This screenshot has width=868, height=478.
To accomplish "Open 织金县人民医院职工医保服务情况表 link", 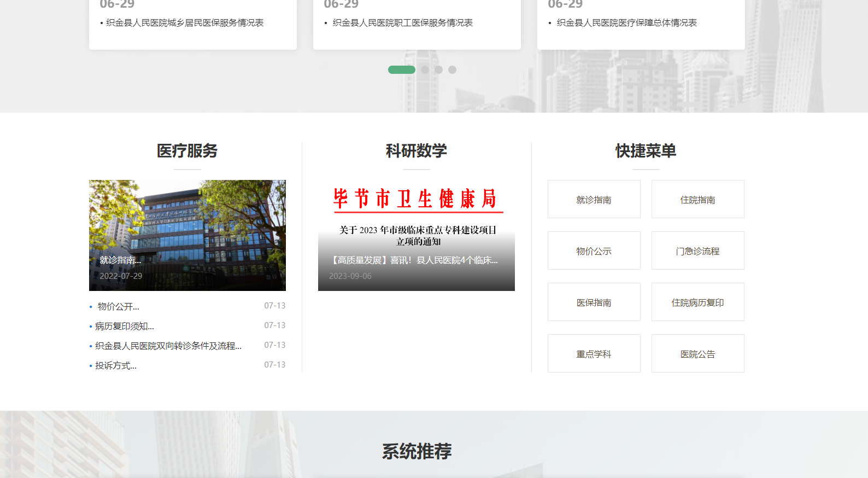I will [403, 23].
